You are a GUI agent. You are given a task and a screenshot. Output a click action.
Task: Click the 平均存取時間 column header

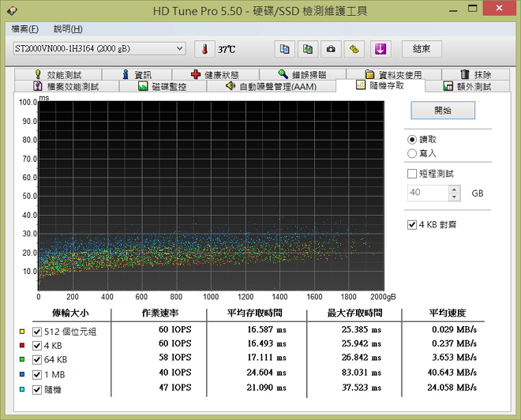255,313
